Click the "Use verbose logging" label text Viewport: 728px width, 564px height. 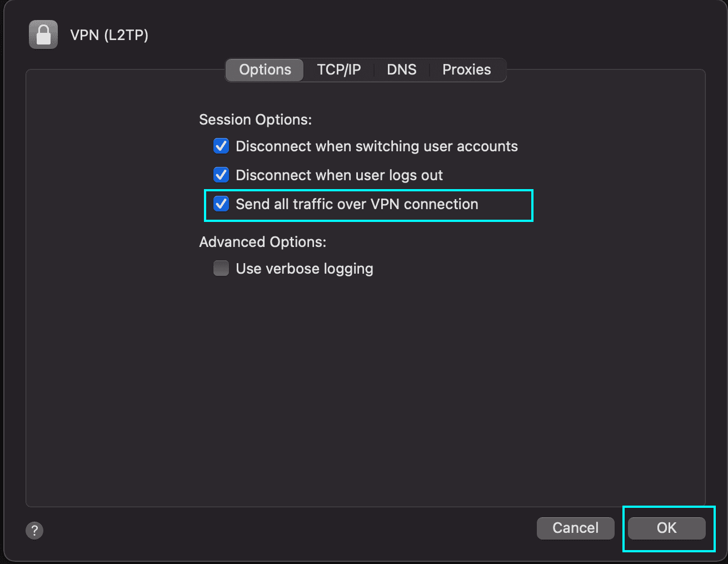tap(304, 269)
